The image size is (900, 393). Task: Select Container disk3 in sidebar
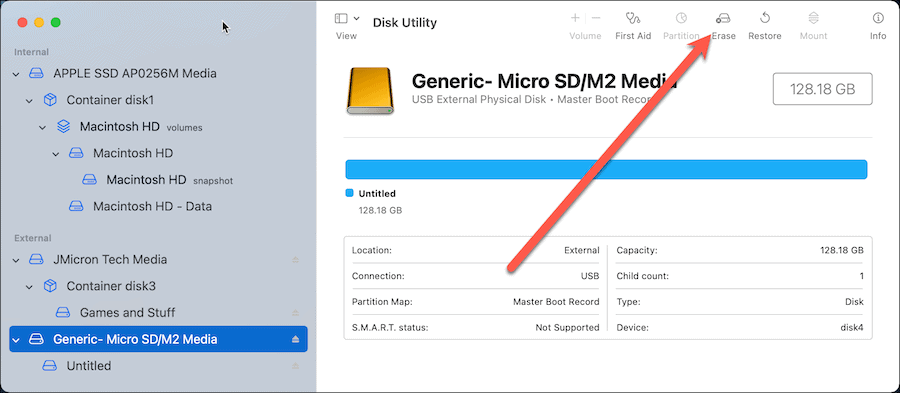[x=111, y=286]
